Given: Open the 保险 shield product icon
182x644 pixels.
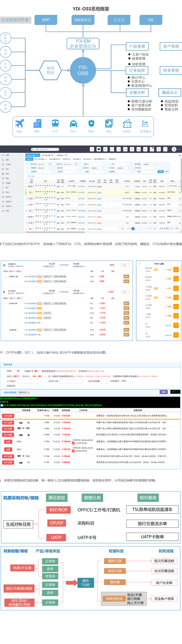Looking at the screenshot, I should pyautogui.click(x=91, y=123).
